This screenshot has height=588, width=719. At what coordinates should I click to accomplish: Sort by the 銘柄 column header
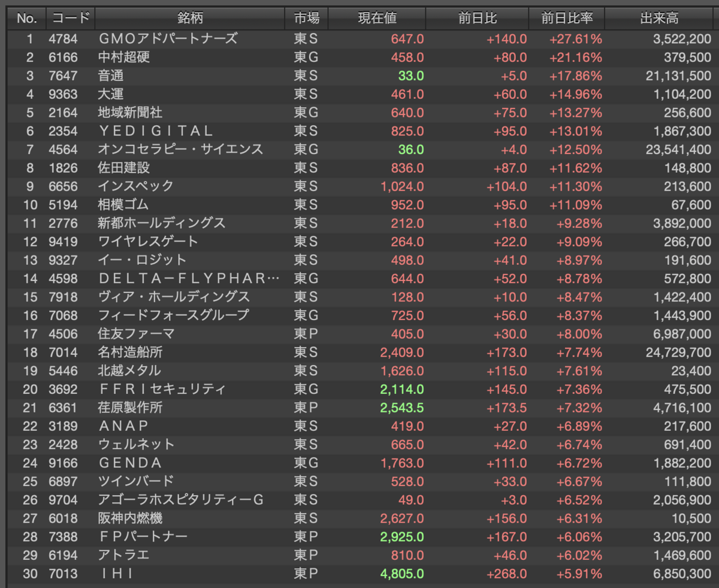pyautogui.click(x=190, y=19)
